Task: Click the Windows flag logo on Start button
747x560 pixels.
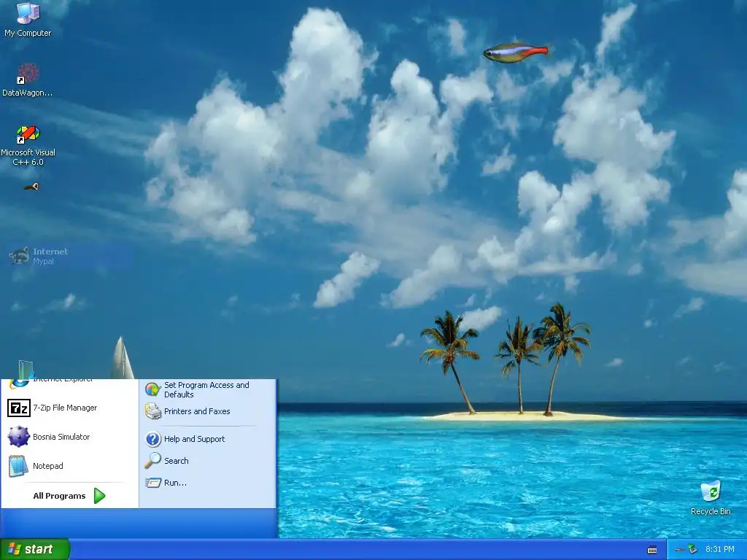Action: click(15, 549)
